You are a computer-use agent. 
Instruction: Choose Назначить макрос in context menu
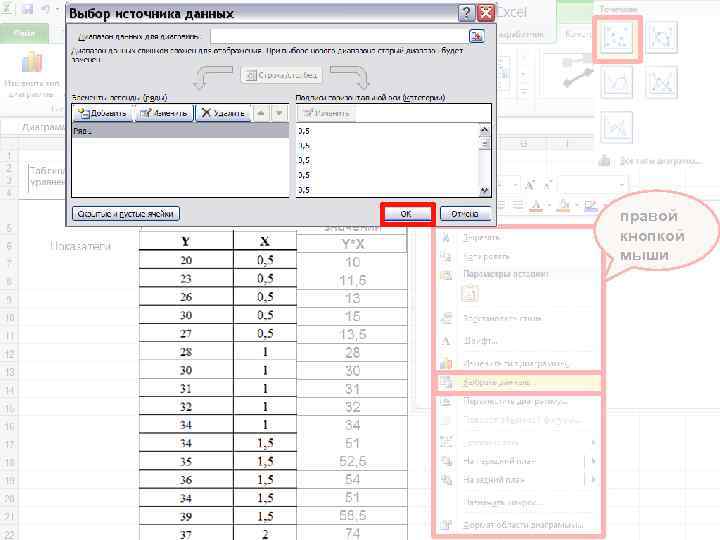[x=503, y=502]
